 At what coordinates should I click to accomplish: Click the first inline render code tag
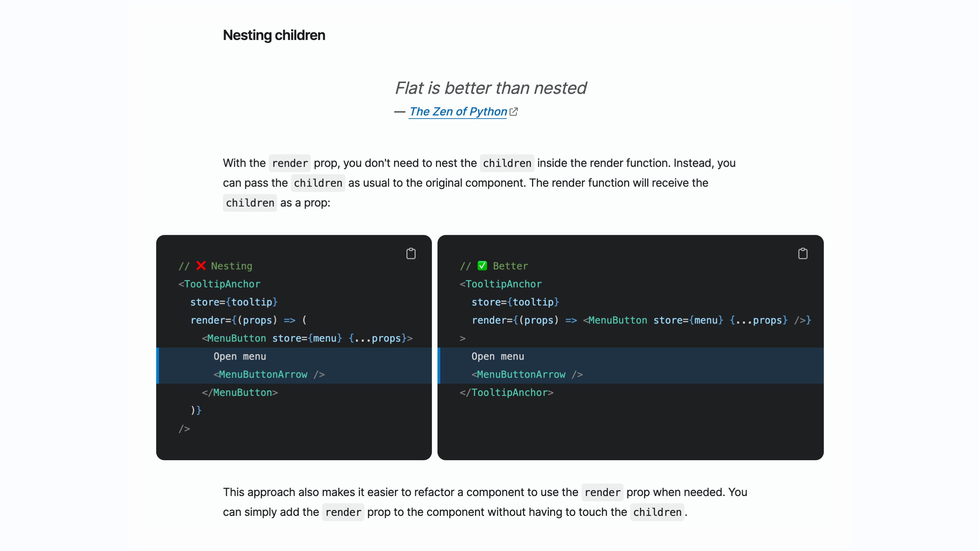point(290,163)
